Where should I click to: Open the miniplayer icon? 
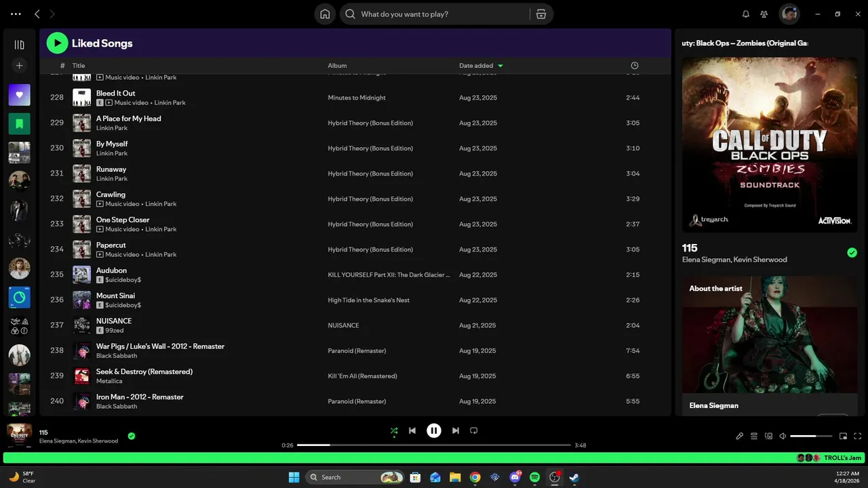coord(844,436)
